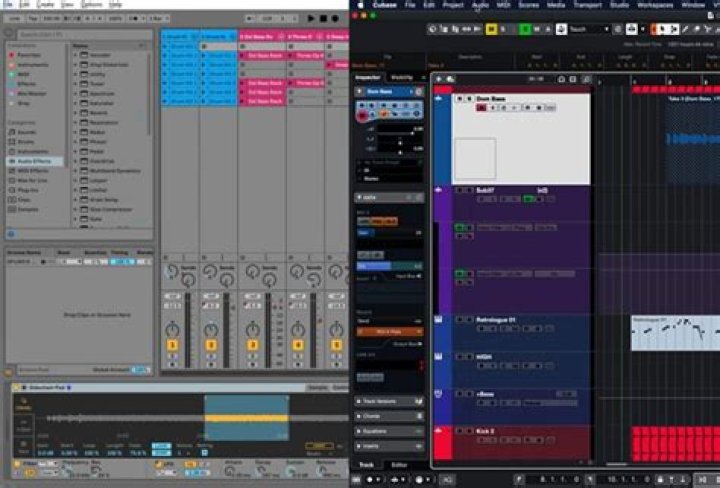Select MIDI Effects category in Ableton browser
The image size is (720, 488).
(x=28, y=171)
